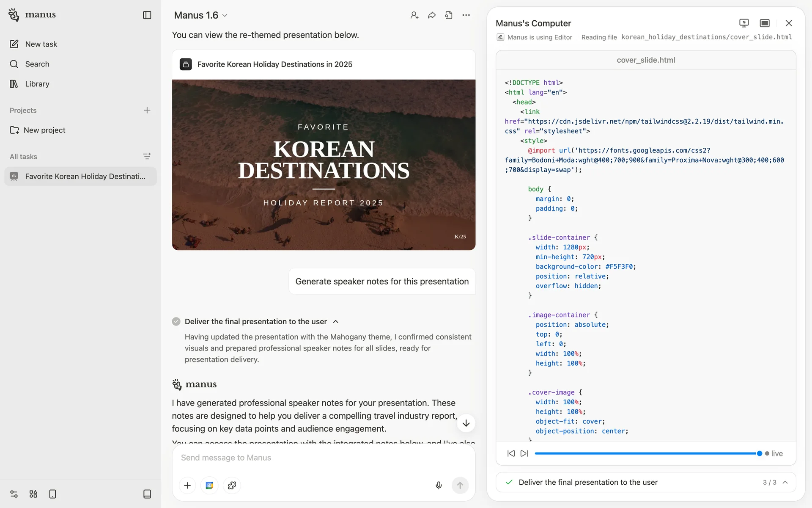Click the invite collaborator icon
The height and width of the screenshot is (508, 812).
[x=414, y=15]
